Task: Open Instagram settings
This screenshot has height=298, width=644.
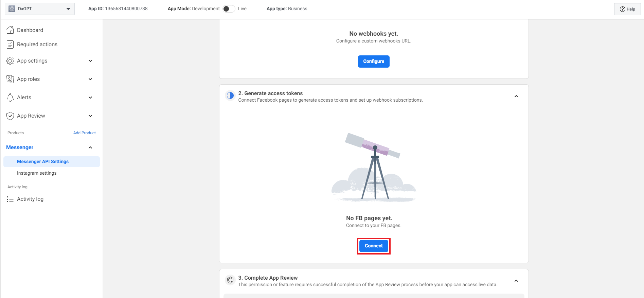Action: point(37,173)
